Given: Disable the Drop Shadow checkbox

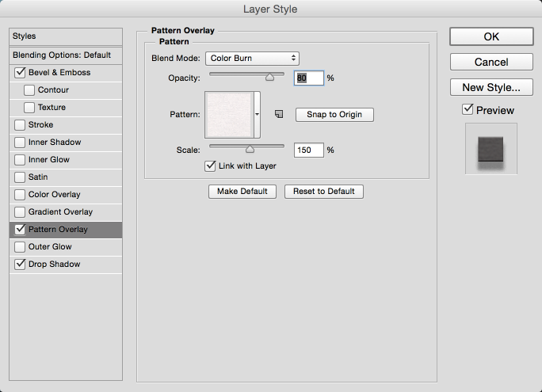Looking at the screenshot, I should 20,265.
